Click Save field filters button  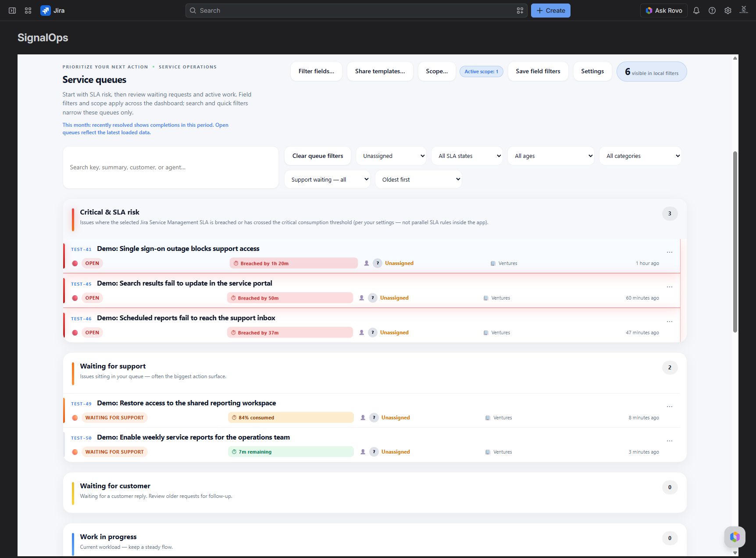538,71
